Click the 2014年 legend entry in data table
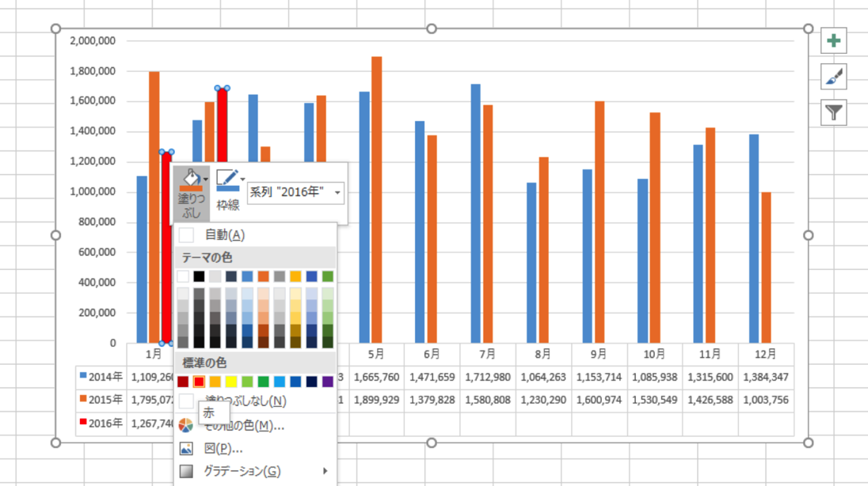 [101, 377]
